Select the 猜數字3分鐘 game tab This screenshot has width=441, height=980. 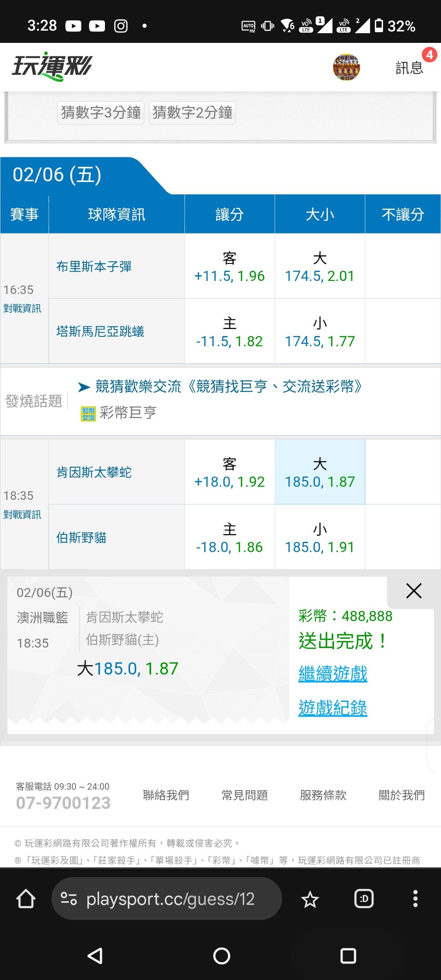coord(101,112)
